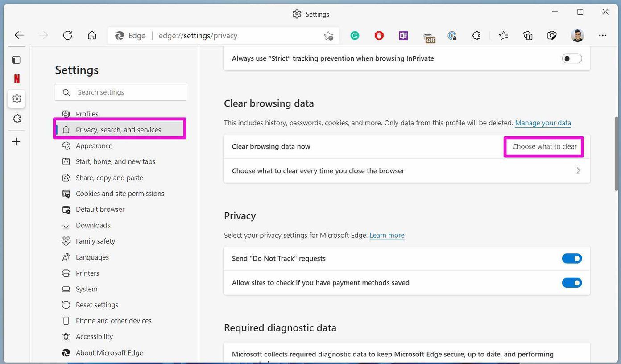The image size is (621, 364).
Task: Go back with the browser back arrow
Action: (x=19, y=36)
